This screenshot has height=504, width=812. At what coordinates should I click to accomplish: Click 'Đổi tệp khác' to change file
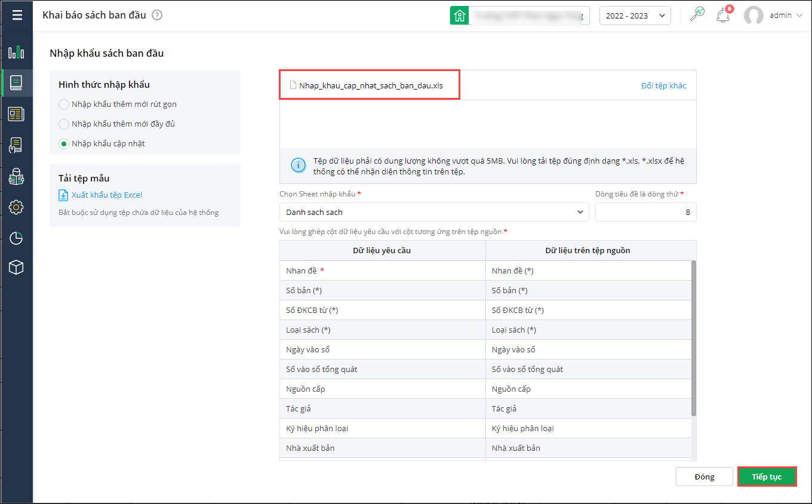pos(663,85)
